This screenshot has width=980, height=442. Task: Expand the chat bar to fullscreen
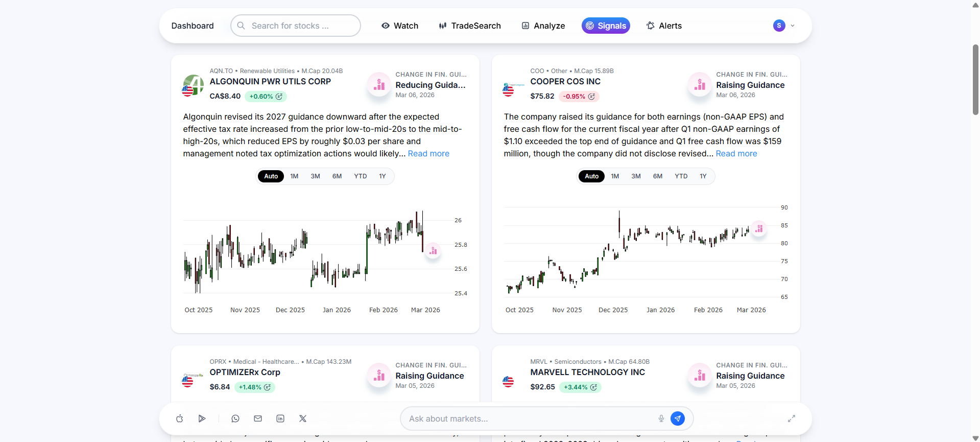pos(792,418)
